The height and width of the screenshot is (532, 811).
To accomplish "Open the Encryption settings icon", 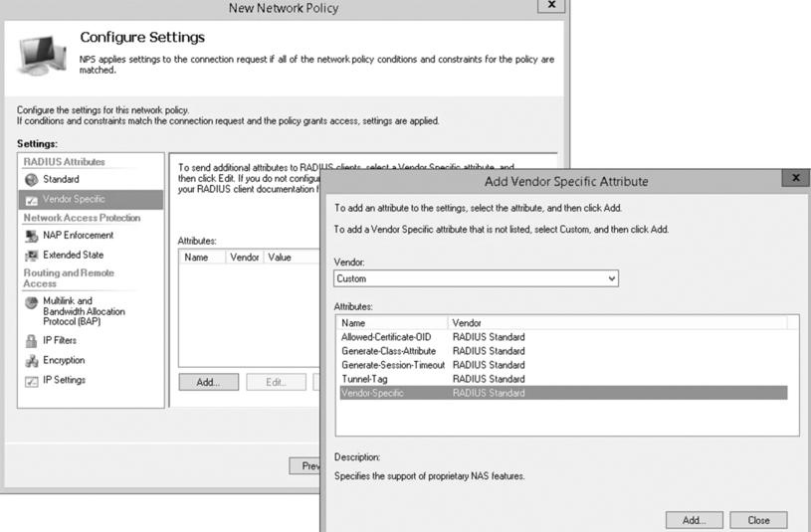I will click(x=31, y=361).
